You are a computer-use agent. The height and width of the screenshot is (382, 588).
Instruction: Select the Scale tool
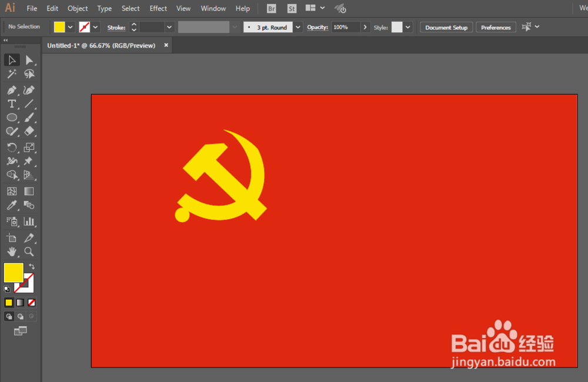click(29, 148)
